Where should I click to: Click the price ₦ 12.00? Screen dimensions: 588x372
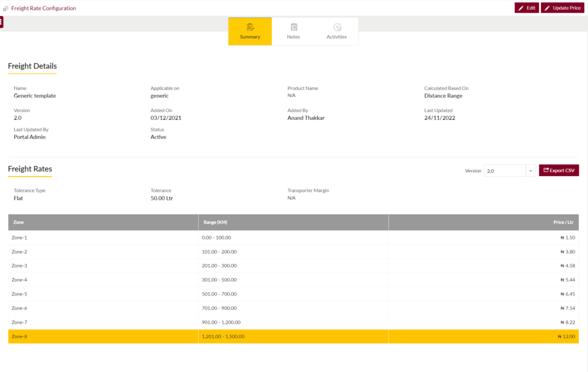[x=566, y=337]
